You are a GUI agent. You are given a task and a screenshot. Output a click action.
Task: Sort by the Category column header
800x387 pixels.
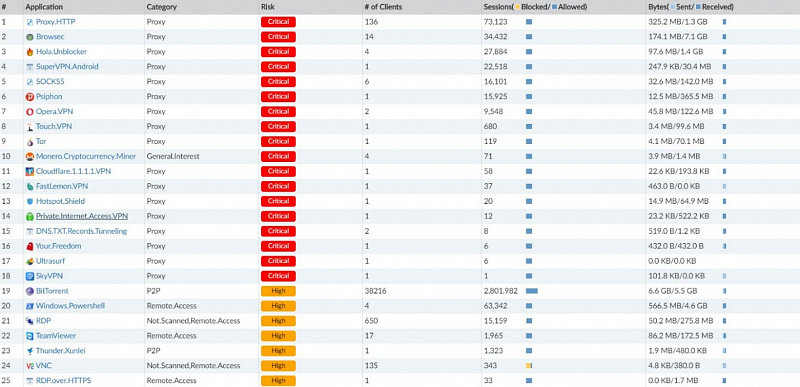click(x=161, y=7)
